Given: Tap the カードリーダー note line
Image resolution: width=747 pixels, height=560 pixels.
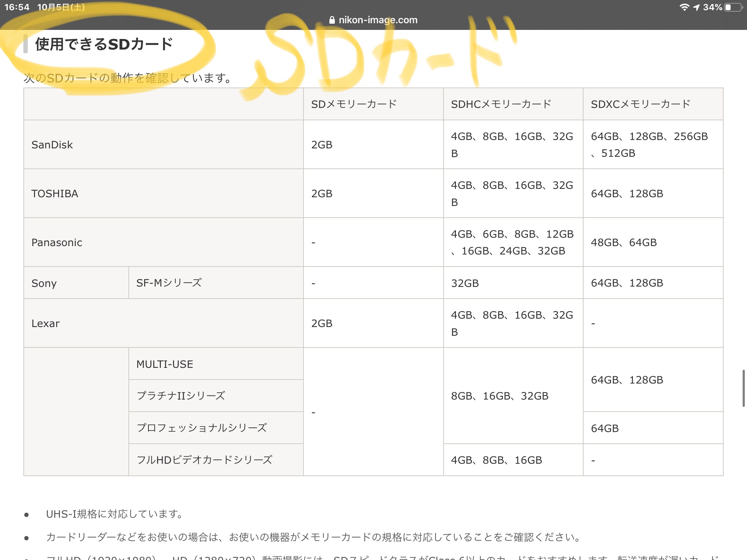Looking at the screenshot, I should pos(314,537).
